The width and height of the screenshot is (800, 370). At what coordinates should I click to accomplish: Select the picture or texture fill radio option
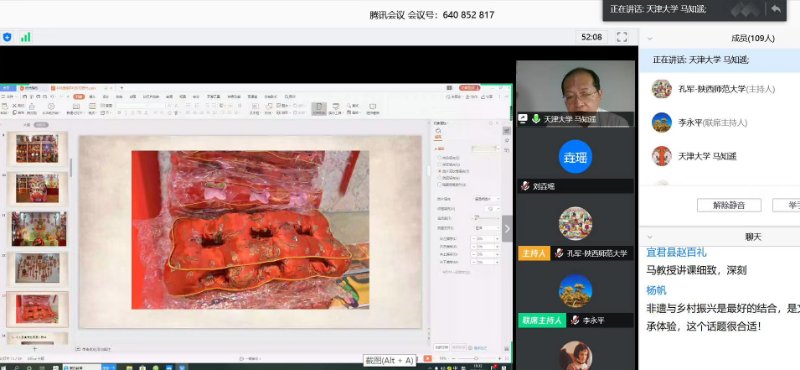click(x=440, y=171)
